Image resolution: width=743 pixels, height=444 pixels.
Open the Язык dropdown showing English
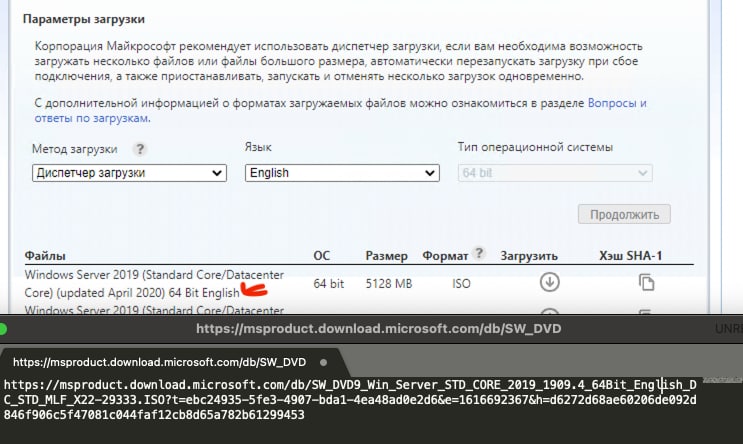click(342, 173)
